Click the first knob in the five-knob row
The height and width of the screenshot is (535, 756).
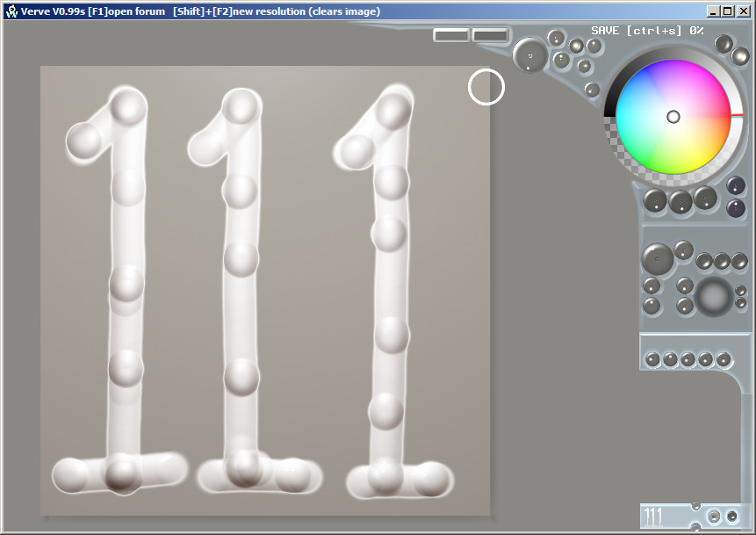point(652,359)
